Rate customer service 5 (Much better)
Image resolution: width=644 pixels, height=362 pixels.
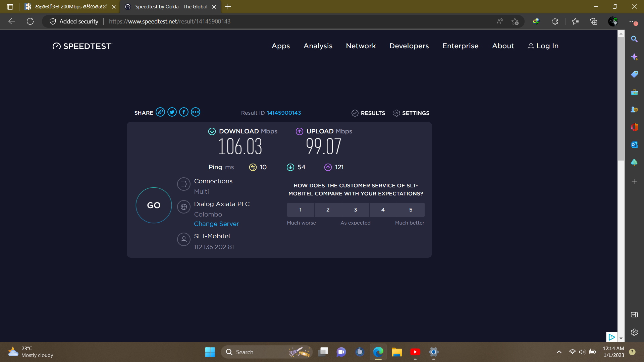(x=411, y=210)
